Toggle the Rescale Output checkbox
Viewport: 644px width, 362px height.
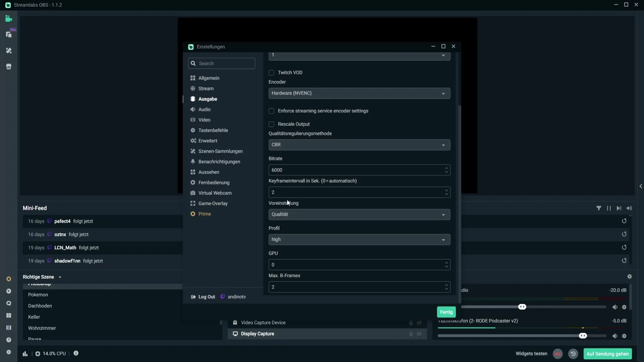272,124
